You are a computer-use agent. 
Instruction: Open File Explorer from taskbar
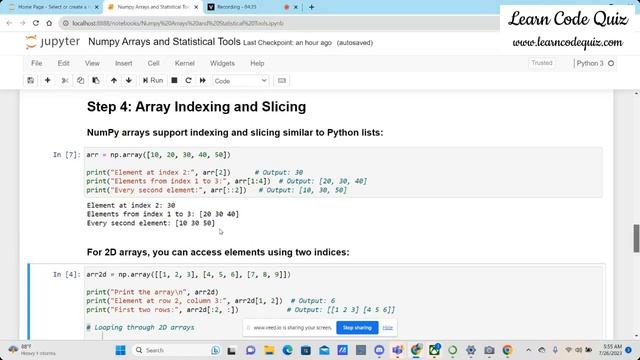click(x=269, y=350)
